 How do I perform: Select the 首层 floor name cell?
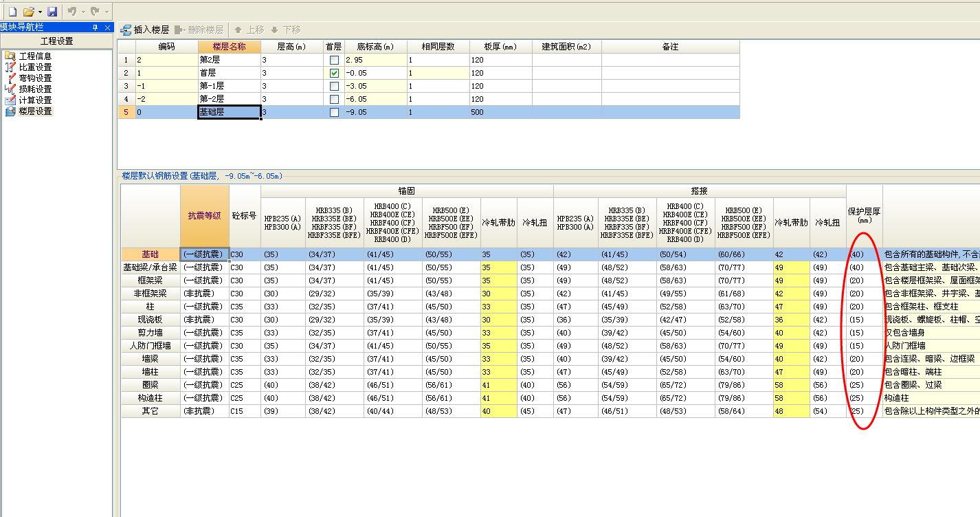[x=230, y=73]
